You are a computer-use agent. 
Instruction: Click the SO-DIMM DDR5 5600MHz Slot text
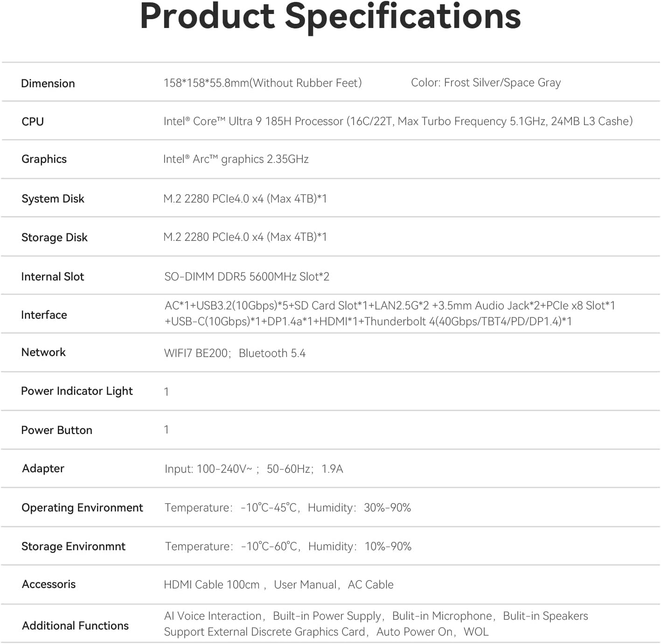247,277
